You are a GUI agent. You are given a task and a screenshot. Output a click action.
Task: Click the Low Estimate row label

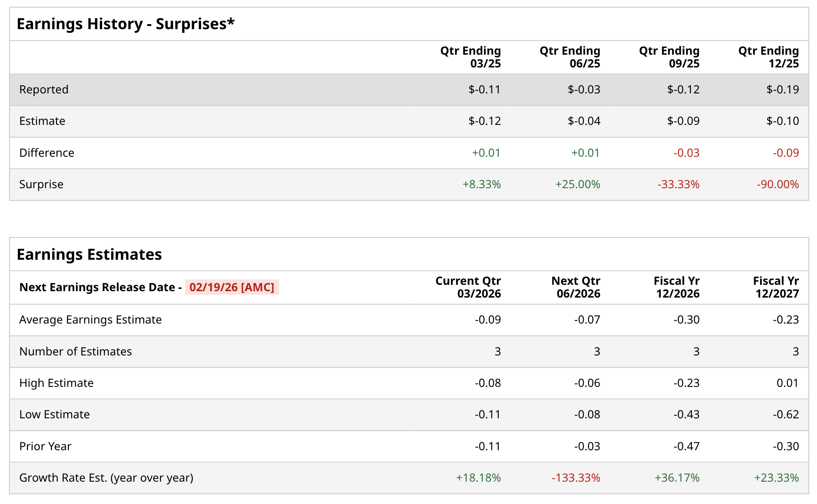click(x=55, y=415)
